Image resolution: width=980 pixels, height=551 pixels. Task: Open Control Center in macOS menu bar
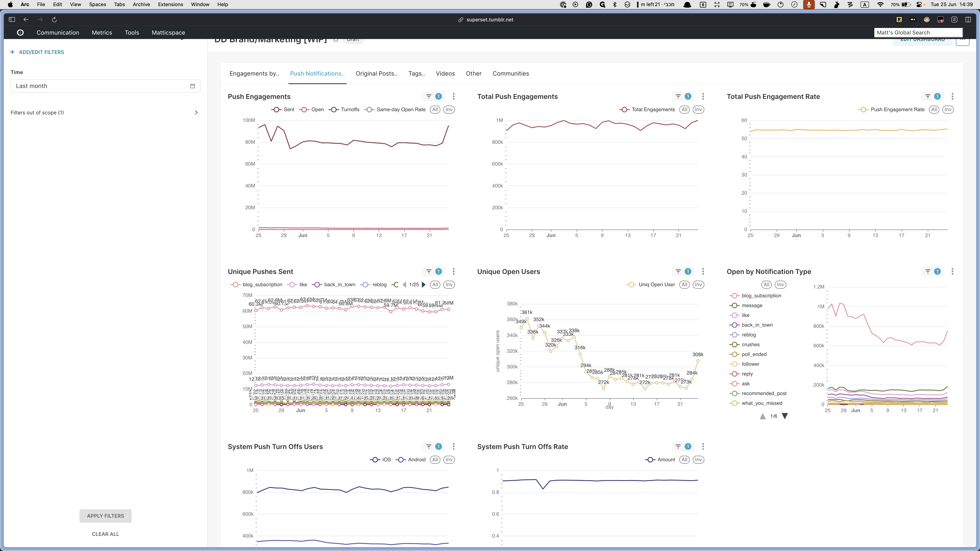(x=920, y=5)
